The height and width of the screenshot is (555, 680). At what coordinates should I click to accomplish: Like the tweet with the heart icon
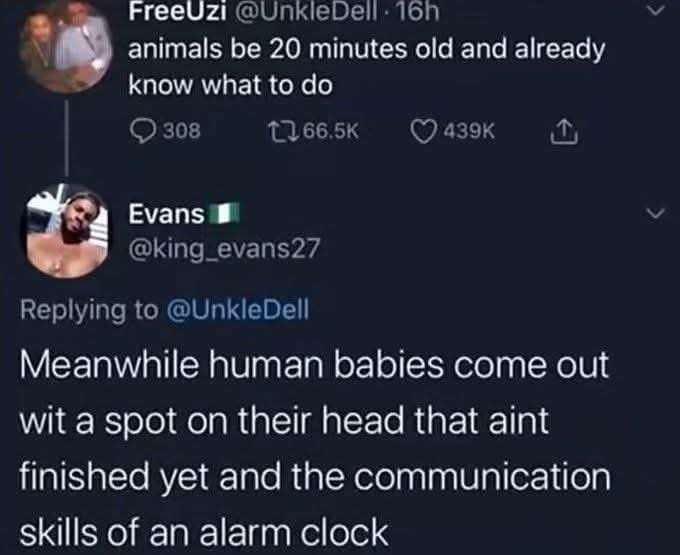click(423, 132)
